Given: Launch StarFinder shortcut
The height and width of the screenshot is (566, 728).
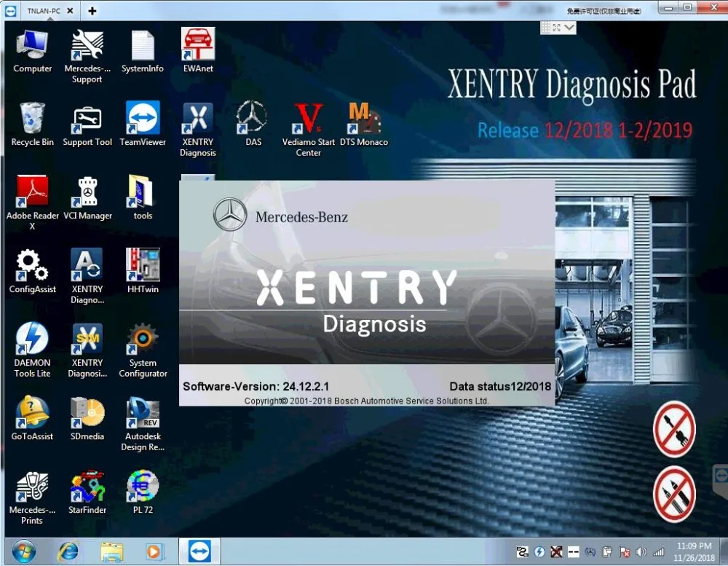Looking at the screenshot, I should (87, 492).
